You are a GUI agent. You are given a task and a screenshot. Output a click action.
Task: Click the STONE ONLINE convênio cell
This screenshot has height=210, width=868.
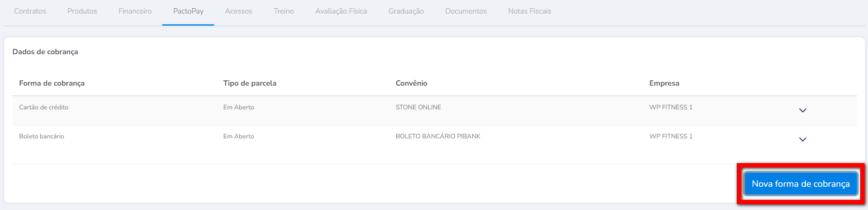coord(418,107)
